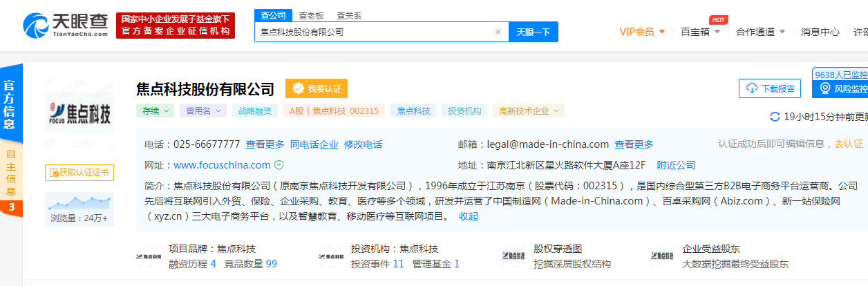Screen dimensions: 868x286
Task: Open 竞品数量 99 link
Action: [251, 264]
